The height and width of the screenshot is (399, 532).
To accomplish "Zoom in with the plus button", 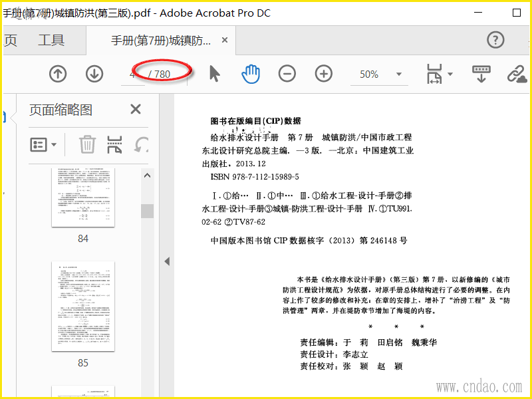I will pyautogui.click(x=324, y=74).
